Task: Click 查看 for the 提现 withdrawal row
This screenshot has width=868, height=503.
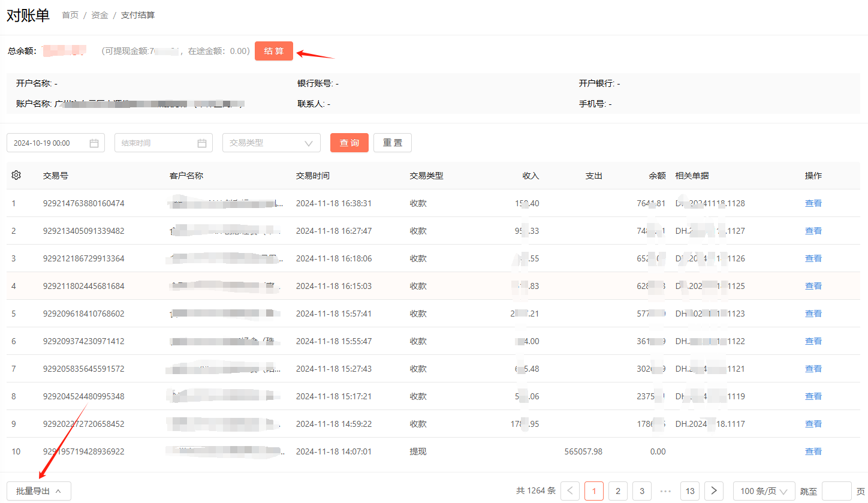Action: [x=813, y=451]
